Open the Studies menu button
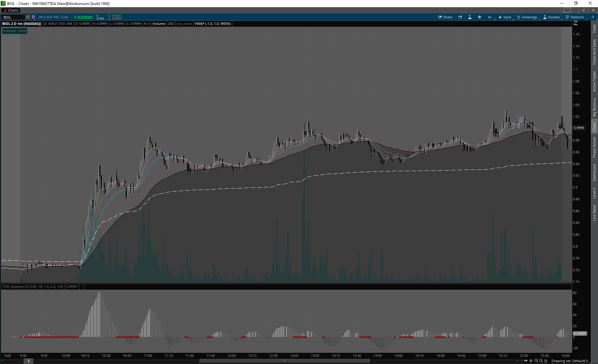 [552, 17]
